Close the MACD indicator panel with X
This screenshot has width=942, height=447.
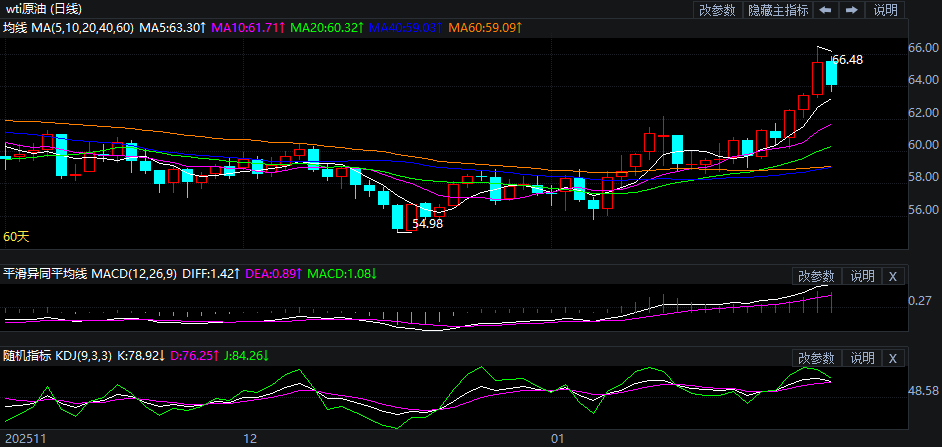click(893, 276)
